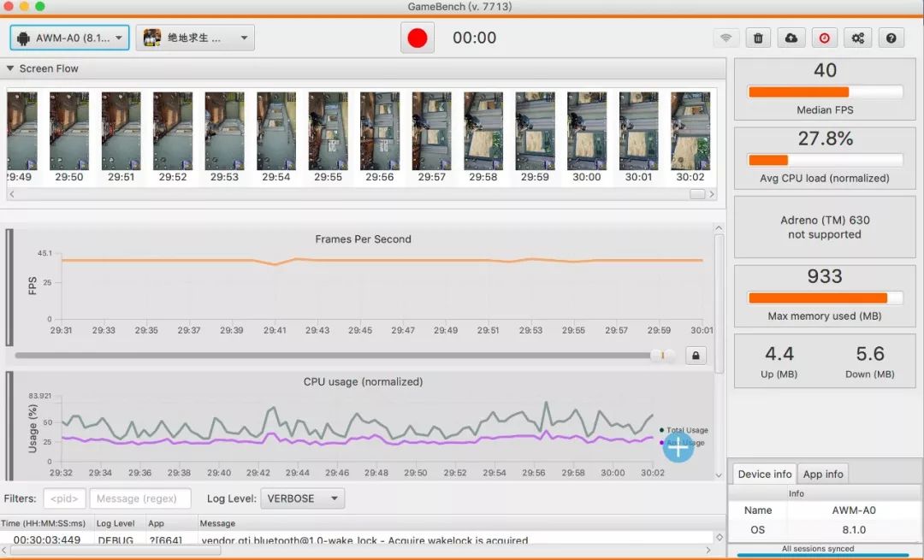924x560 pixels.
Task: Switch to the App info tab
Action: 823,474
